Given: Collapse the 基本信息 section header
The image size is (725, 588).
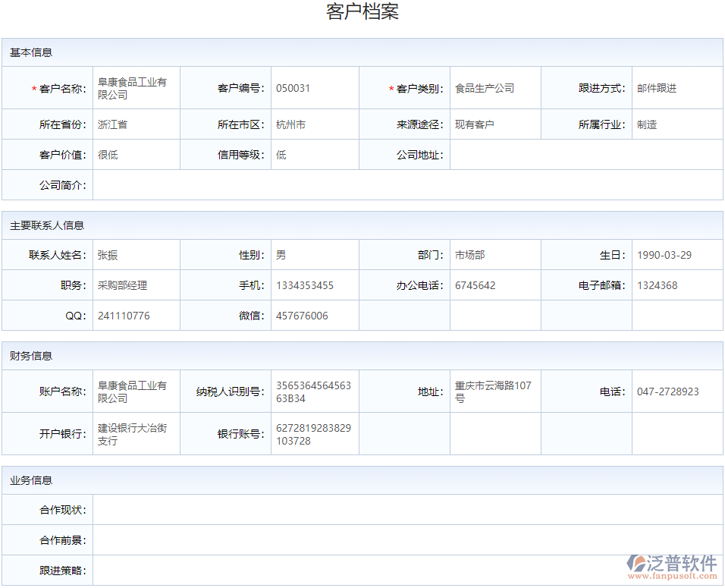Looking at the screenshot, I should [31, 52].
